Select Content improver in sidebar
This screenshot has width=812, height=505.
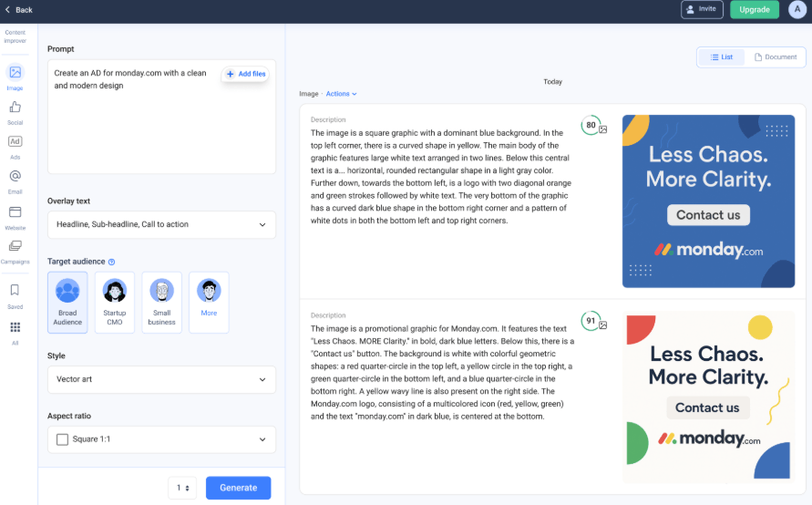[15, 36]
